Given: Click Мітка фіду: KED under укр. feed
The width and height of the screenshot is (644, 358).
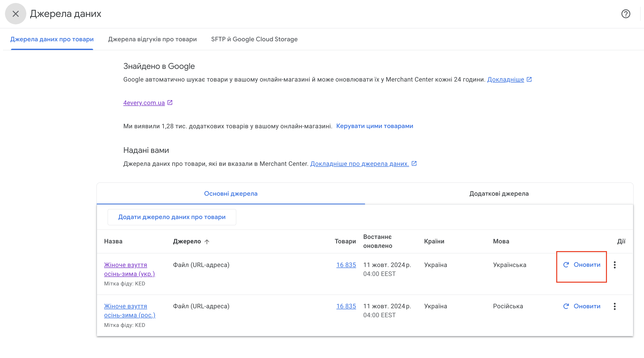Looking at the screenshot, I should [x=125, y=284].
